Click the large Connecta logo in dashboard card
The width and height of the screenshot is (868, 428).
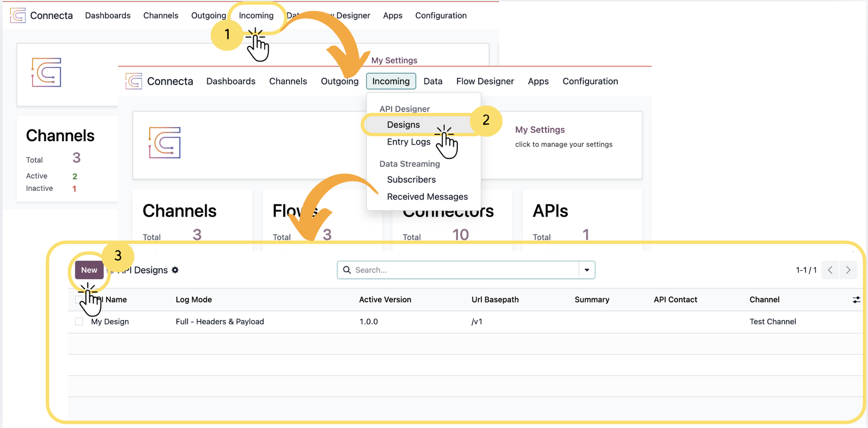click(x=165, y=143)
